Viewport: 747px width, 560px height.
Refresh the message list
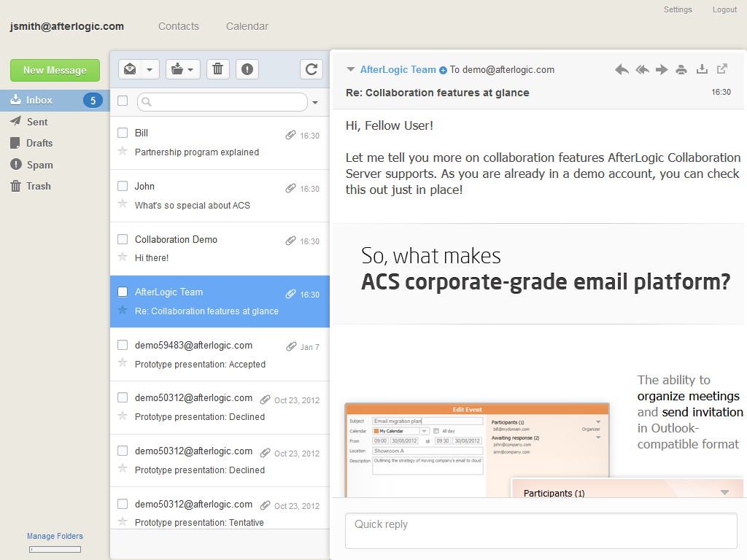pos(311,69)
